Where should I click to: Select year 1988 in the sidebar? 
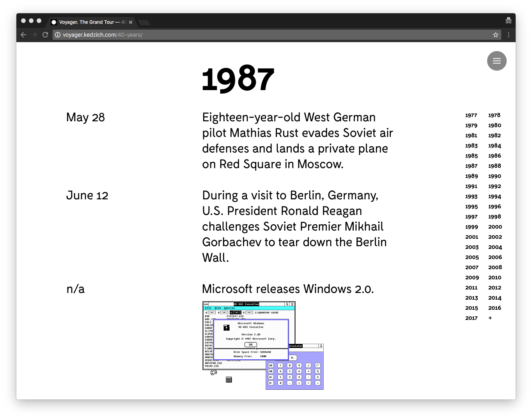(x=494, y=166)
